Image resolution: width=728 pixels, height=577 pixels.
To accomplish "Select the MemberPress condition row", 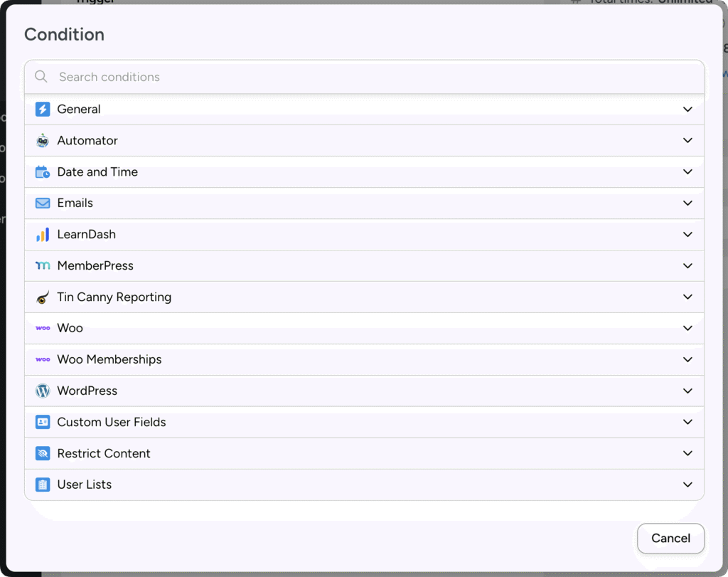I will (364, 265).
